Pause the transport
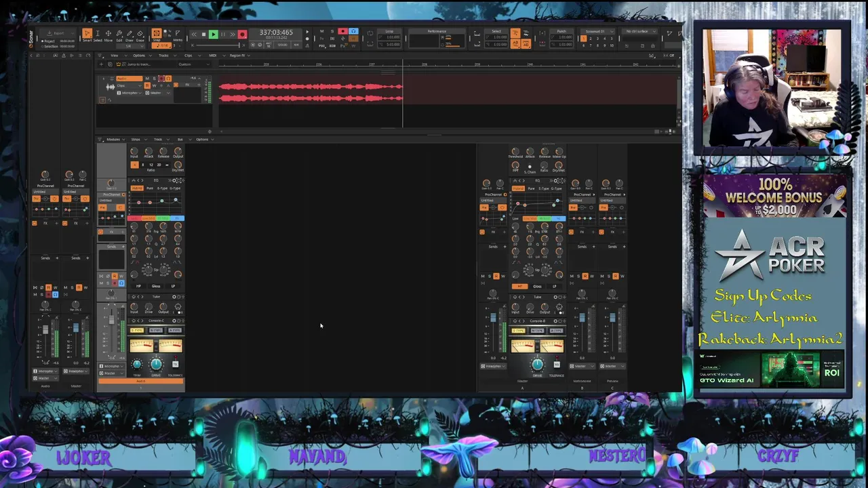The height and width of the screenshot is (488, 868). coord(223,35)
